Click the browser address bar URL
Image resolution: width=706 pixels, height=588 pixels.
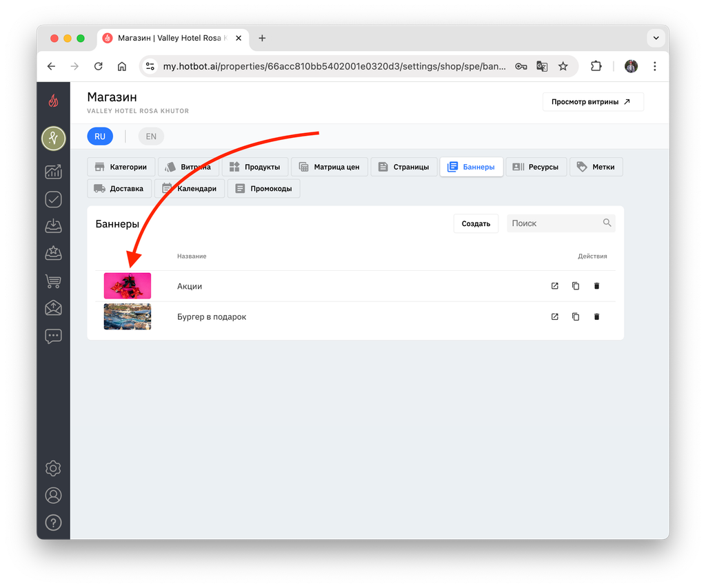pos(334,67)
